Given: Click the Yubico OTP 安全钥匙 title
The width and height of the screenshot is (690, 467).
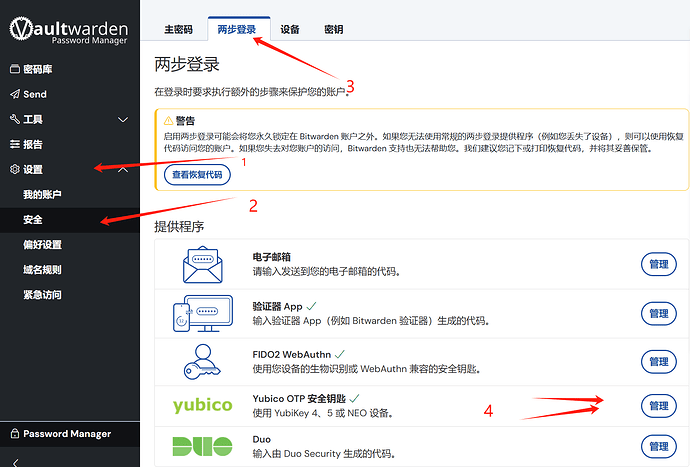Looking at the screenshot, I should pyautogui.click(x=299, y=399).
